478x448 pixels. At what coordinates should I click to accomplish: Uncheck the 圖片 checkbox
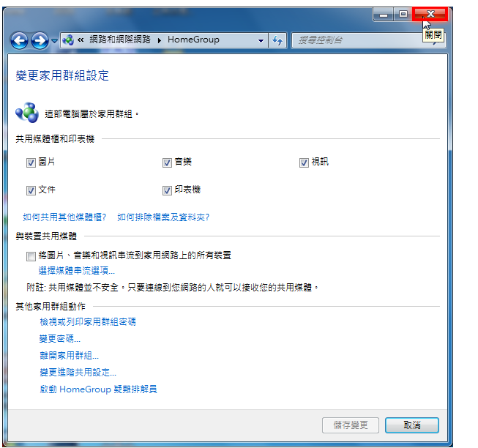pyautogui.click(x=31, y=163)
